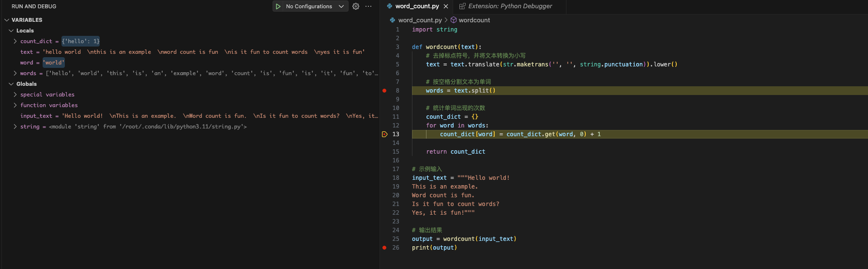This screenshot has width=868, height=269.
Task: Expand the string module variable
Action: 15,127
